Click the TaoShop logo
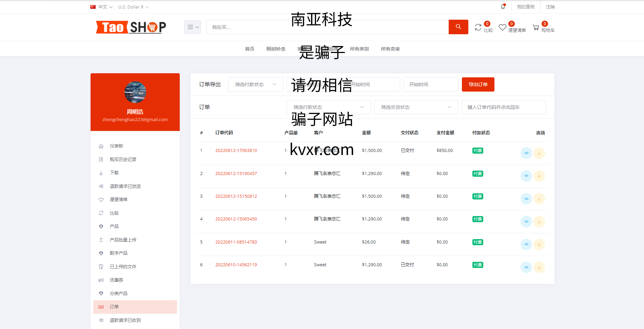 click(131, 27)
